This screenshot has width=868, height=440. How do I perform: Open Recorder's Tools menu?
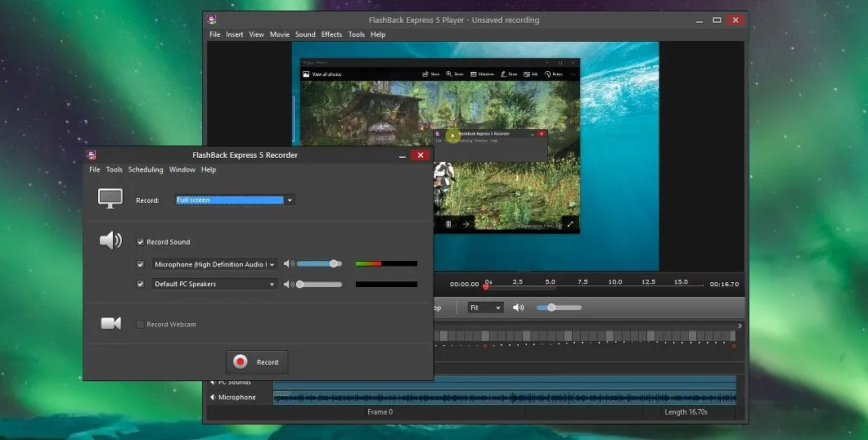(114, 169)
